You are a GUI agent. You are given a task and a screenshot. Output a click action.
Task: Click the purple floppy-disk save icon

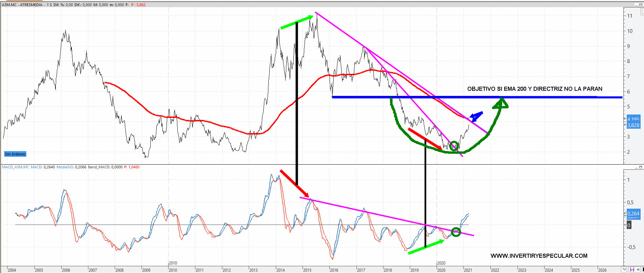[631, 270]
